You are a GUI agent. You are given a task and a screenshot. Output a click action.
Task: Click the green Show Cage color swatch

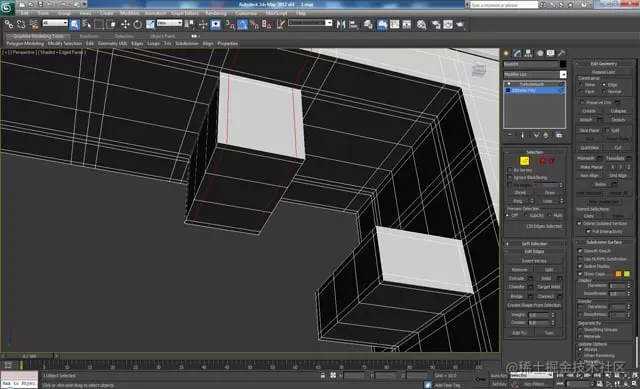pyautogui.click(x=627, y=274)
